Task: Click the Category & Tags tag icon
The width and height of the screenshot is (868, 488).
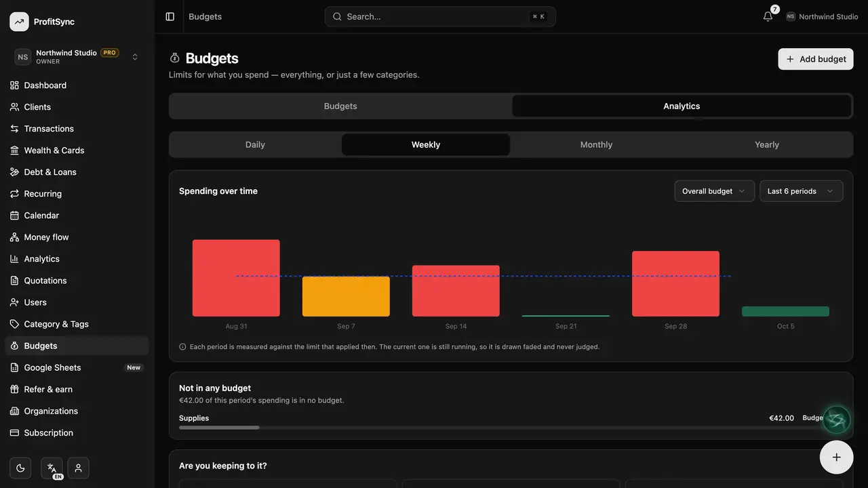Action: pyautogui.click(x=14, y=324)
